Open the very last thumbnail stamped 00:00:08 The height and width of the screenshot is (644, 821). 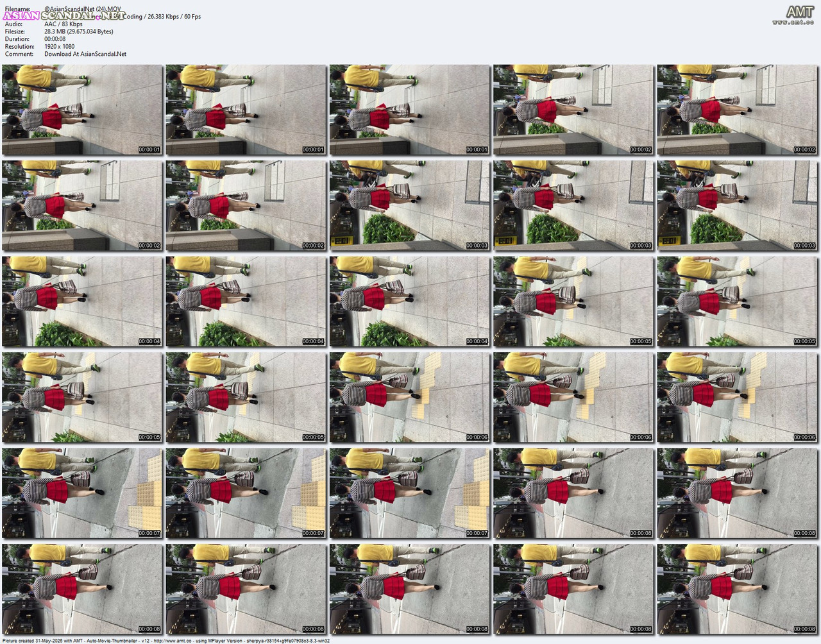[x=738, y=589]
